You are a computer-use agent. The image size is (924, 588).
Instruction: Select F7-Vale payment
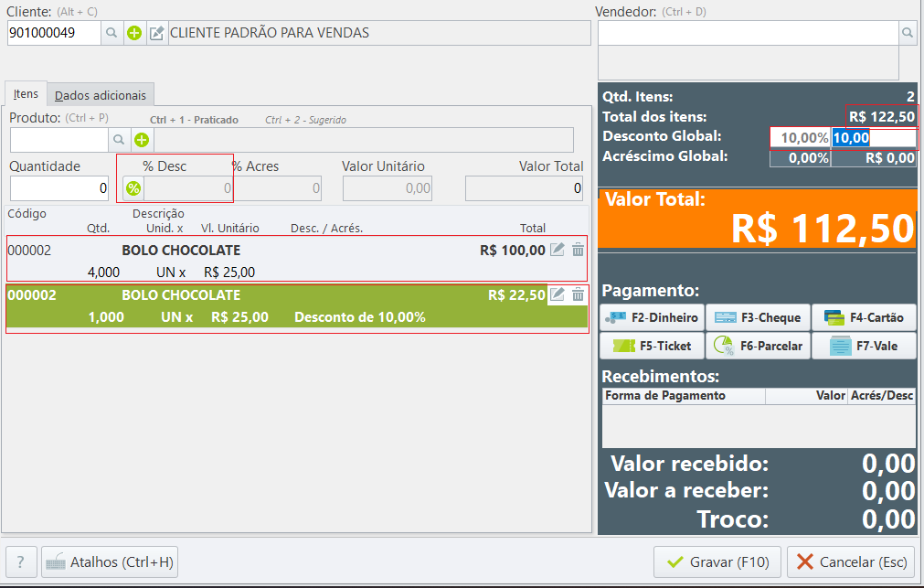click(x=864, y=346)
